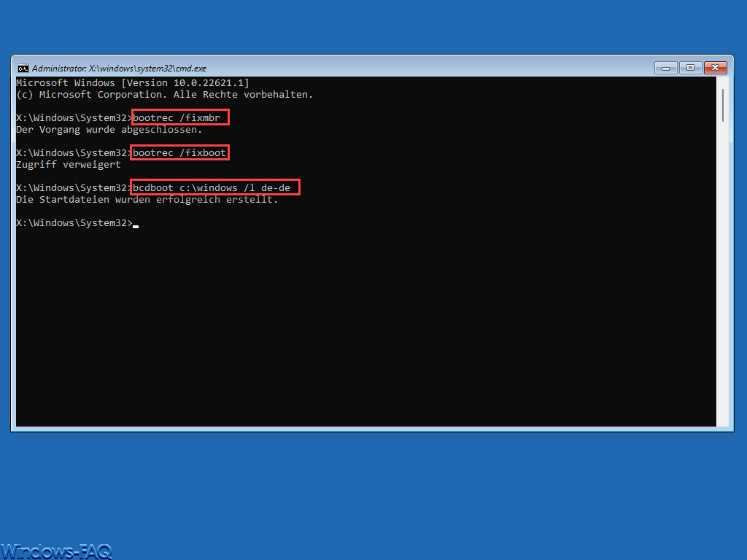Click the window title text "Administrator: X:\windows\system32\cmd.exe"
The width and height of the screenshot is (747, 560).
click(x=119, y=69)
